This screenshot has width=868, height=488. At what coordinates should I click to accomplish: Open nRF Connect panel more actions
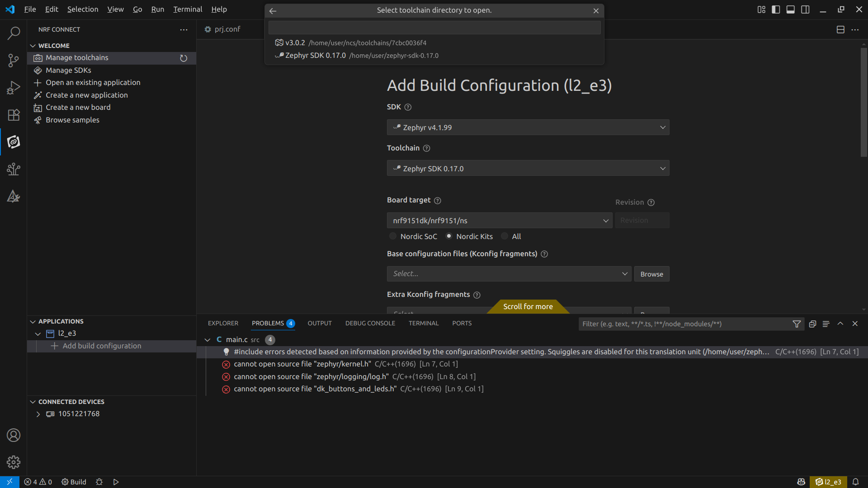[184, 29]
